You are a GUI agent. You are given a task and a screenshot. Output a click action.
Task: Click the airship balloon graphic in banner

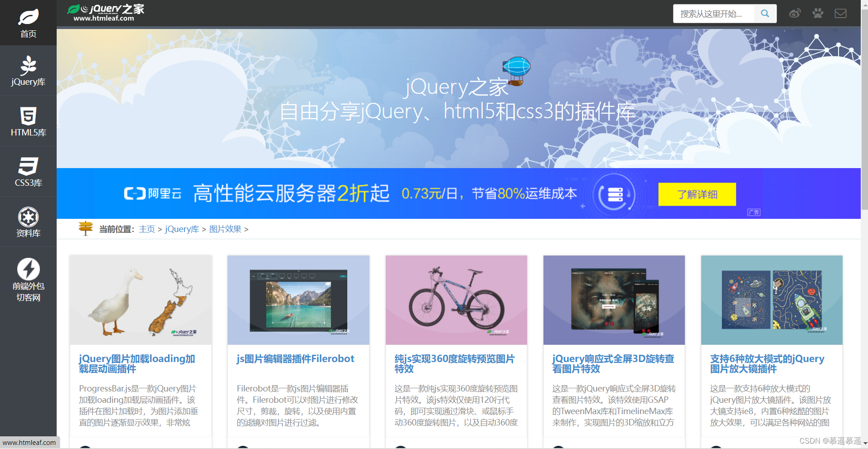[x=517, y=71]
